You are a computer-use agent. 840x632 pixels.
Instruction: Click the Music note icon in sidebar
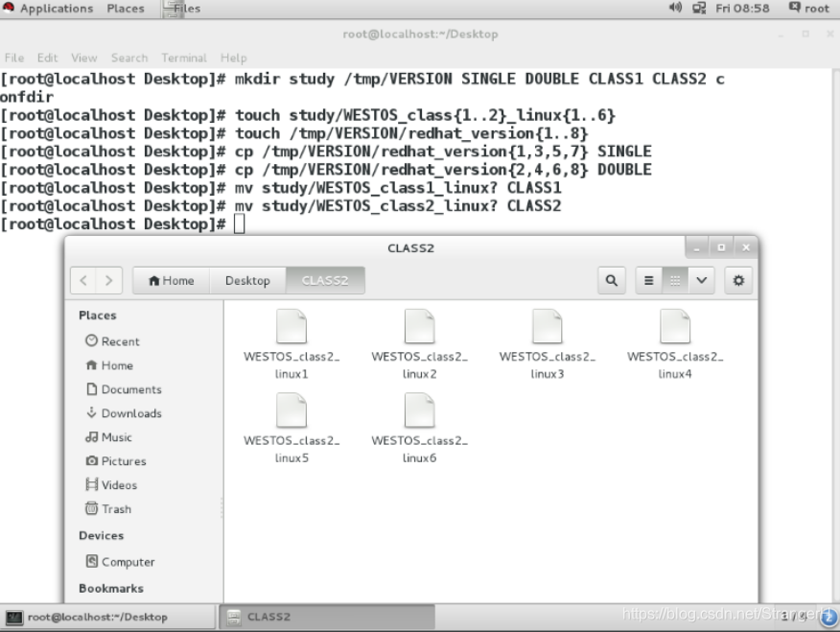[x=92, y=436]
